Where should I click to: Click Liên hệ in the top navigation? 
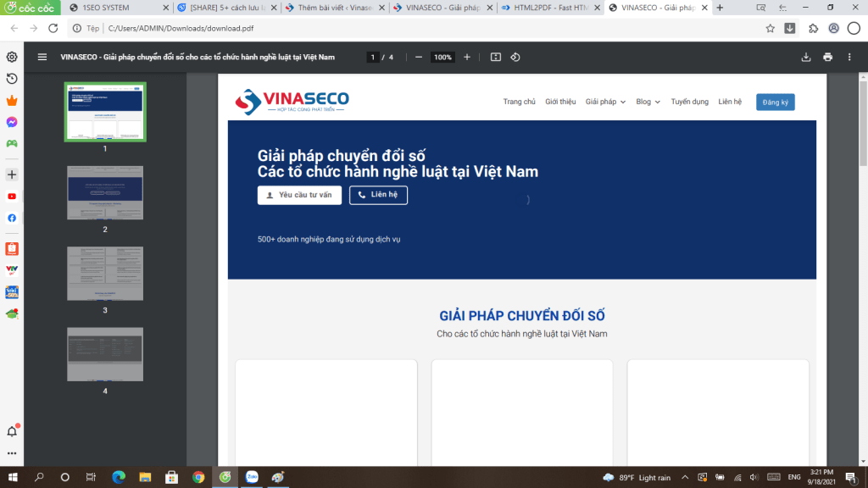(x=730, y=102)
